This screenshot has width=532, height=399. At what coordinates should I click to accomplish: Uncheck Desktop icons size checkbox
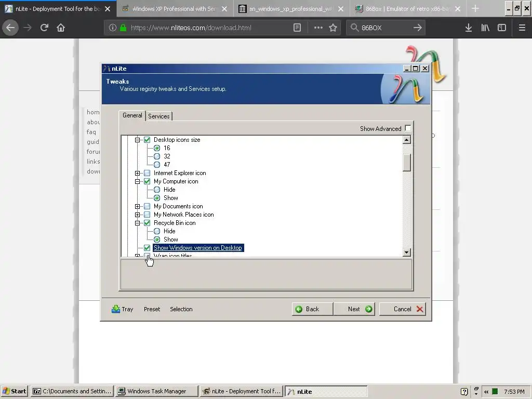(147, 140)
